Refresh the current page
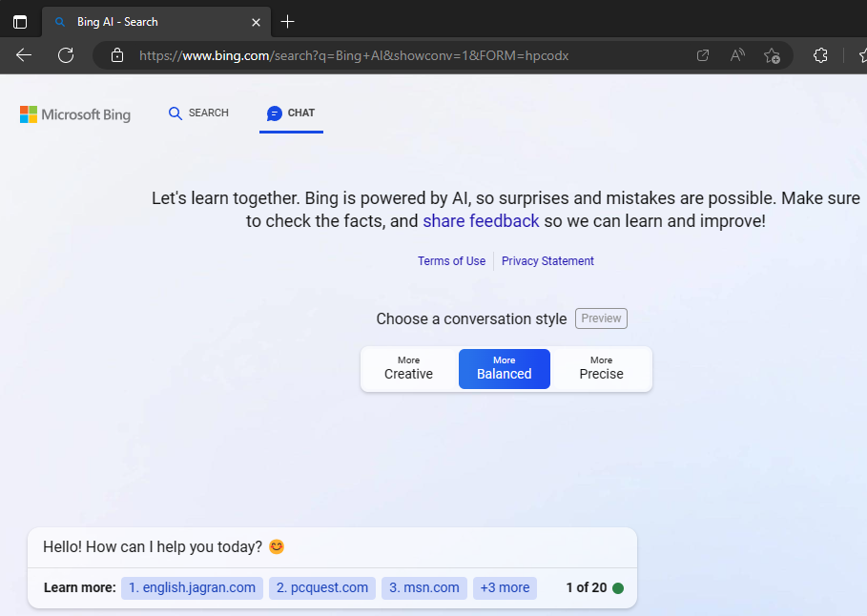This screenshot has height=616, width=867. pos(66,55)
